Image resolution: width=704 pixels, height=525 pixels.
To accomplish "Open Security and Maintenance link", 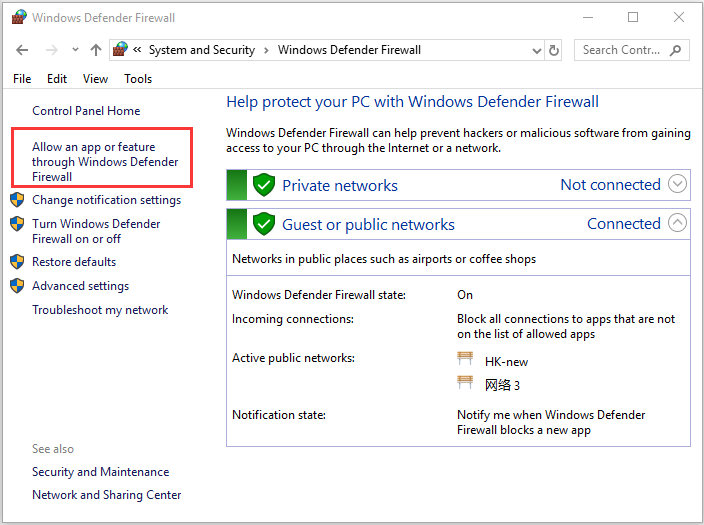I will coord(101,472).
